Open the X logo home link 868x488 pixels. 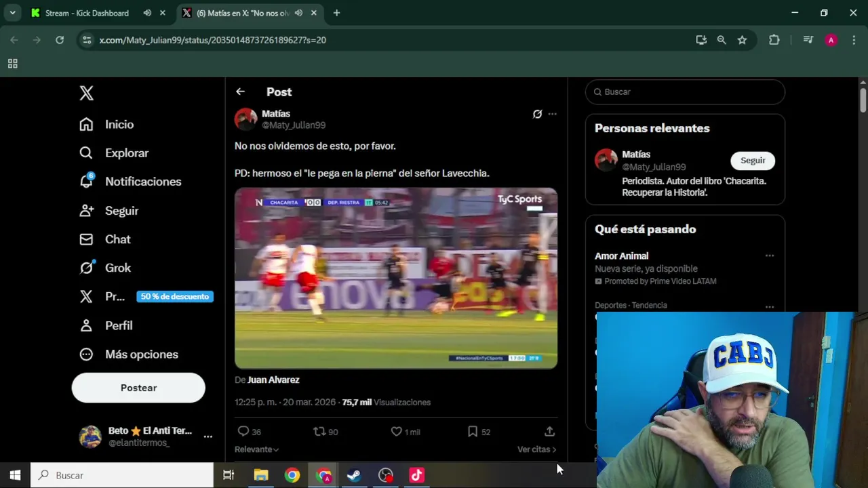coord(86,93)
